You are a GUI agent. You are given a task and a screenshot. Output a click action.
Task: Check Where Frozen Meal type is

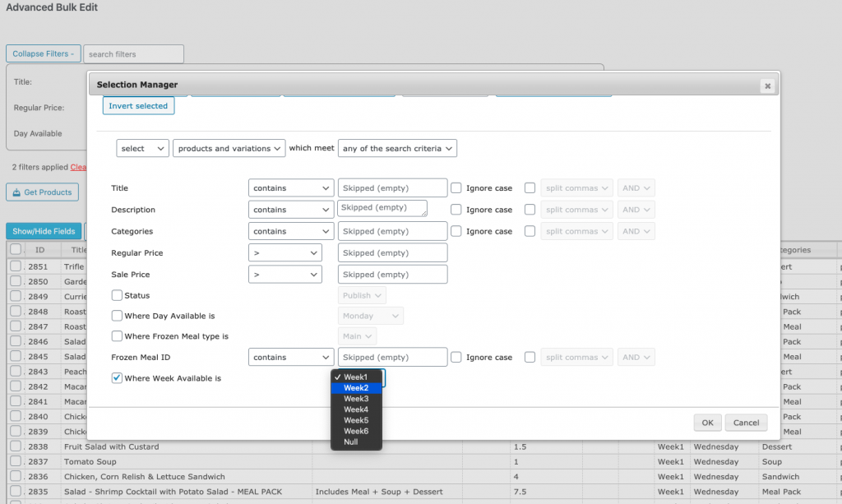[x=117, y=336]
